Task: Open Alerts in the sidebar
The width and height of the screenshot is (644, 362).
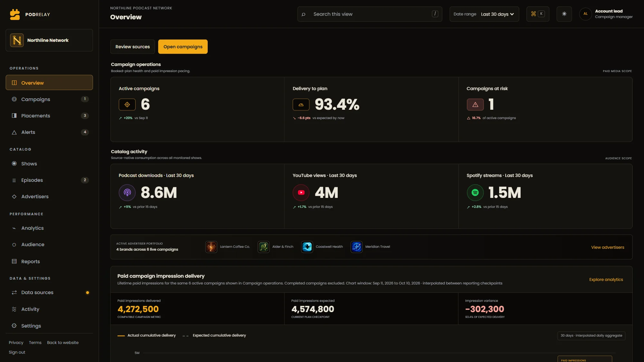Action: (x=49, y=132)
